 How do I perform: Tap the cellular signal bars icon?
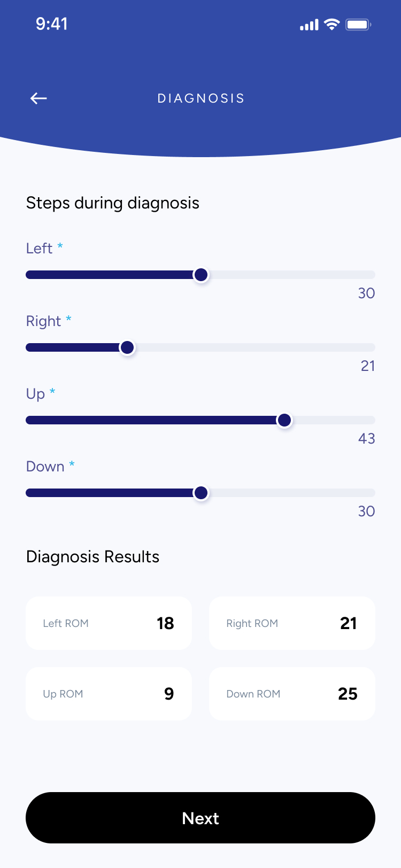309,25
